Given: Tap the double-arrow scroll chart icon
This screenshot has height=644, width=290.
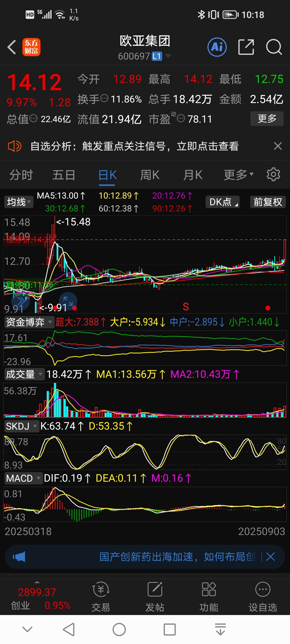Looking at the screenshot, I should (20, 301).
